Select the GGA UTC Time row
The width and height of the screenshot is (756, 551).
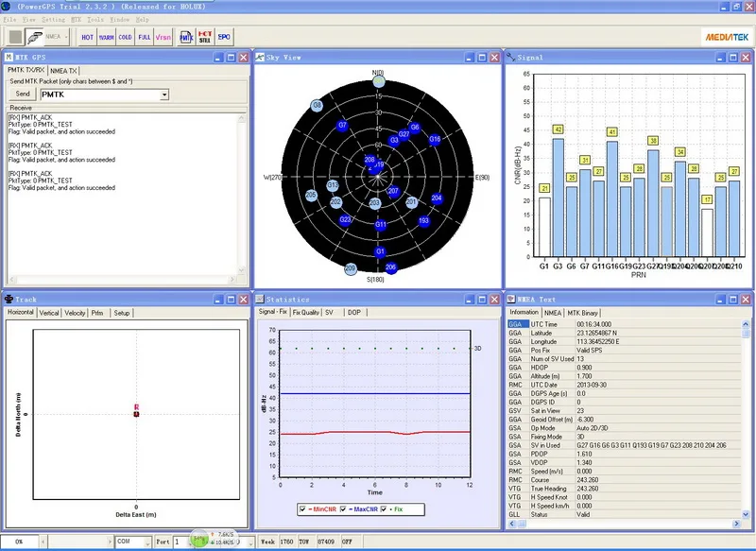[625, 324]
